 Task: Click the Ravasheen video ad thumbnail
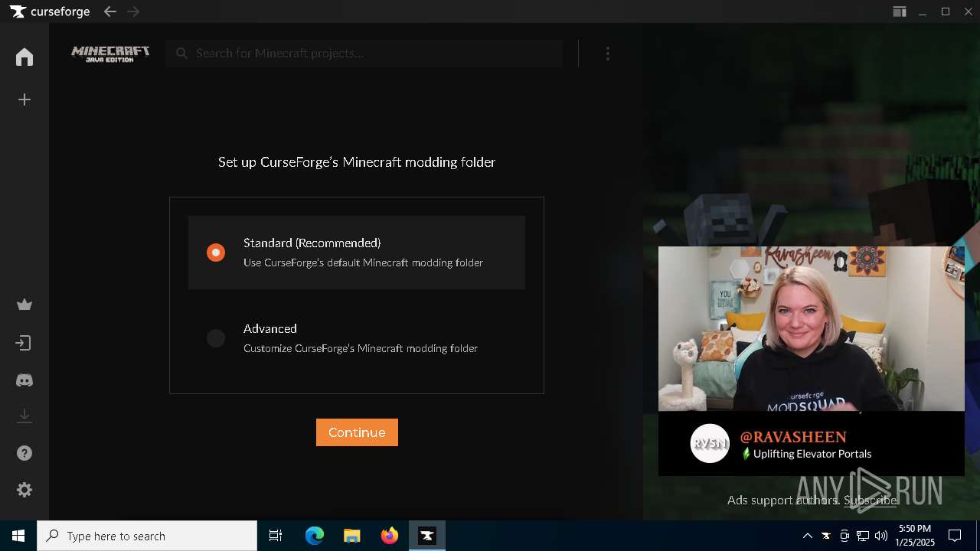[x=812, y=329]
